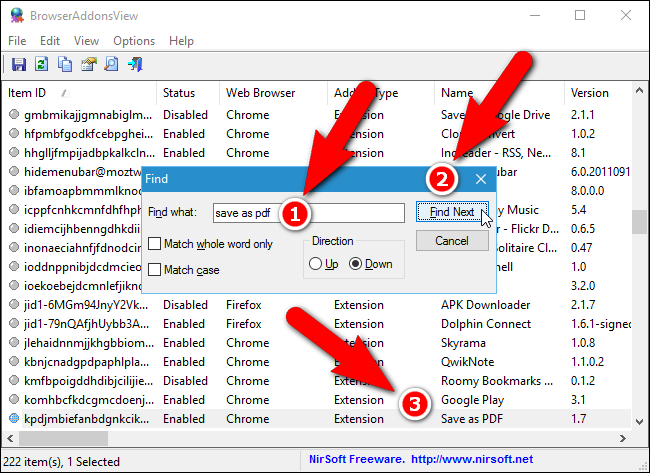Select the Dolphin Connect name cell

point(485,324)
